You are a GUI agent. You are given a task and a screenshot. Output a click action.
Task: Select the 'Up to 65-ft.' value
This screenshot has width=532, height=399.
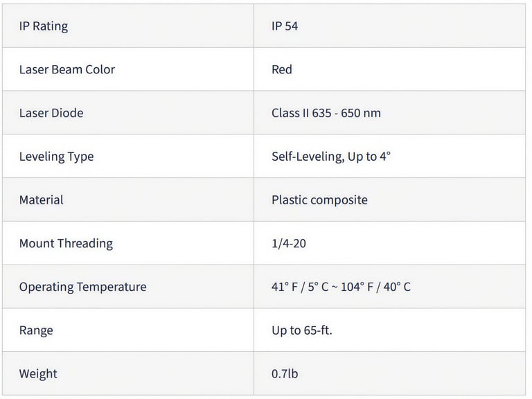click(302, 330)
